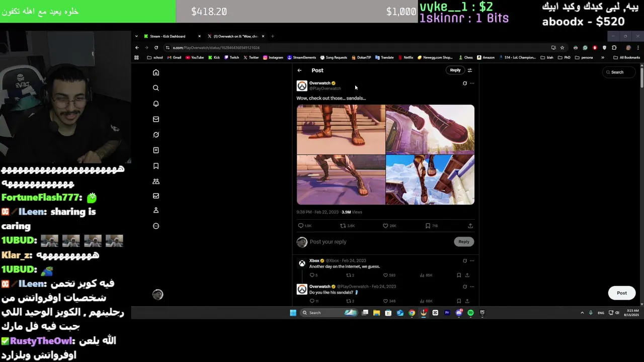Open a new browser tab with plus

(x=273, y=36)
